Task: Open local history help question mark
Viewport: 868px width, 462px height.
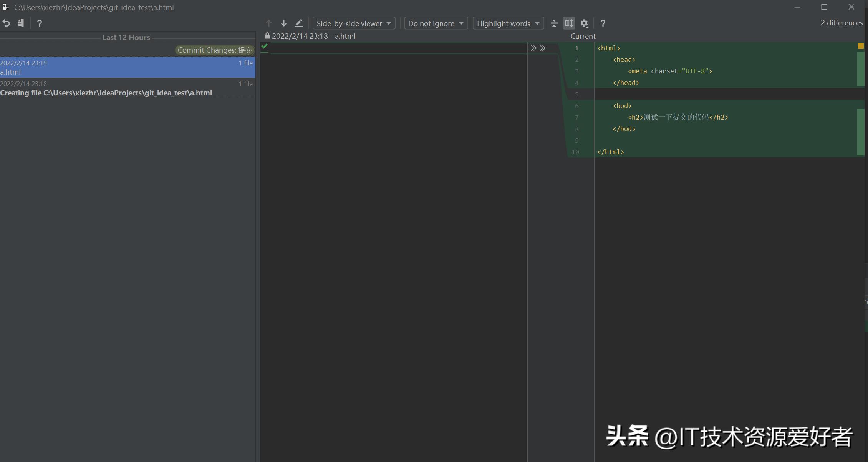Action: pos(39,23)
